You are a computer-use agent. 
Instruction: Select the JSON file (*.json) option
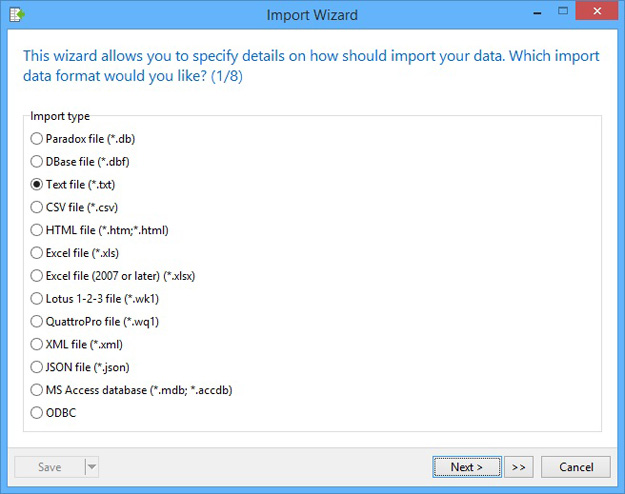click(80, 367)
